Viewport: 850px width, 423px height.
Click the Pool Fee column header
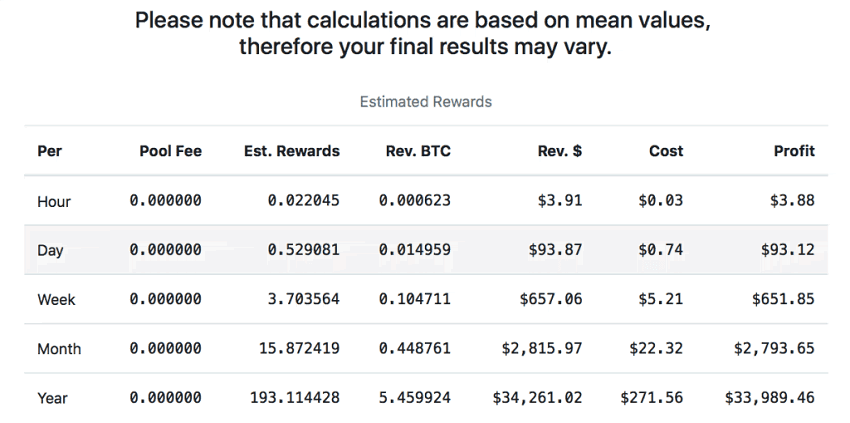(x=170, y=151)
